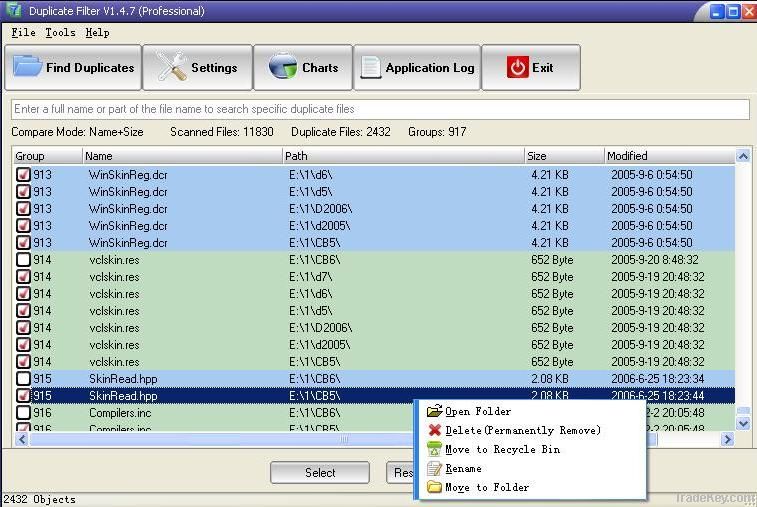757x507 pixels.
Task: Choose Delete (Permanently Remove)
Action: (x=531, y=430)
